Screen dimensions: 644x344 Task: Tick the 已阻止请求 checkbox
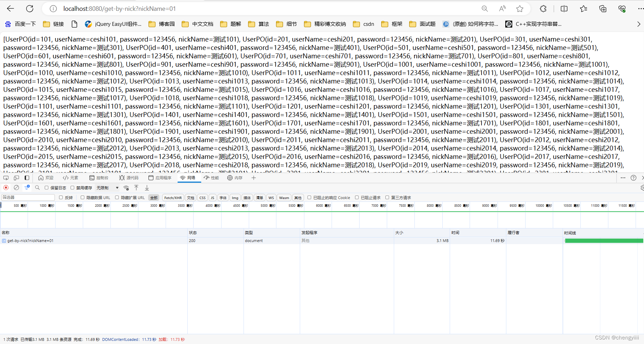[357, 197]
